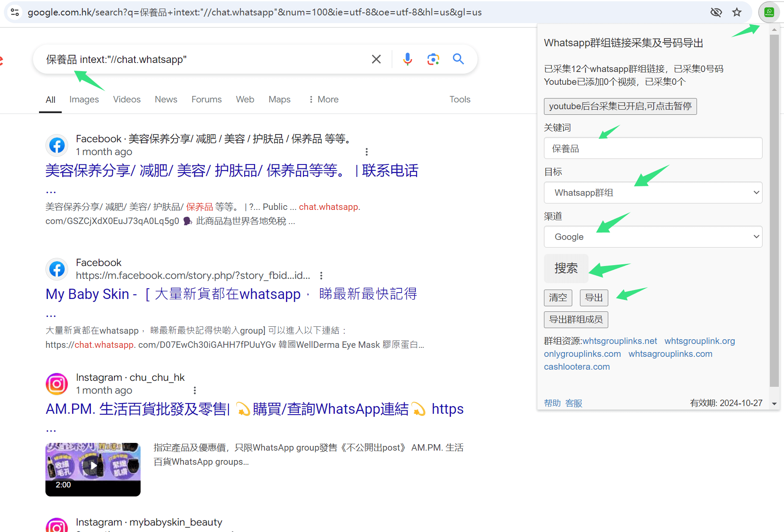Screen dimensions: 784x532
Task: Select the 有效期: 2024-10-27 expiry text
Action: click(726, 403)
